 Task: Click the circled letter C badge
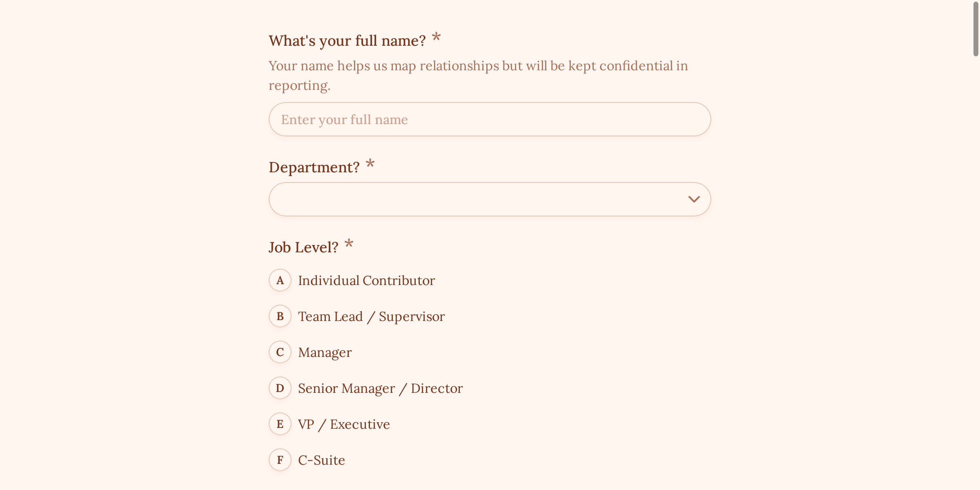[x=280, y=352]
